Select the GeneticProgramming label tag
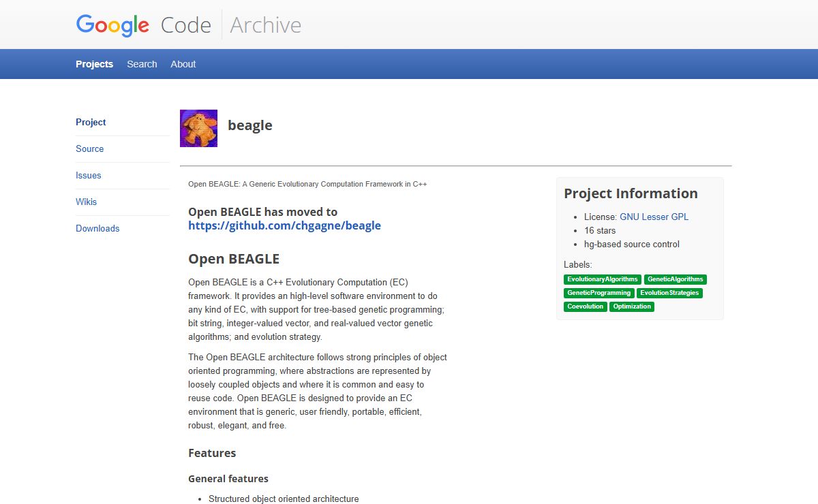This screenshot has height=504, width=818. pos(599,293)
